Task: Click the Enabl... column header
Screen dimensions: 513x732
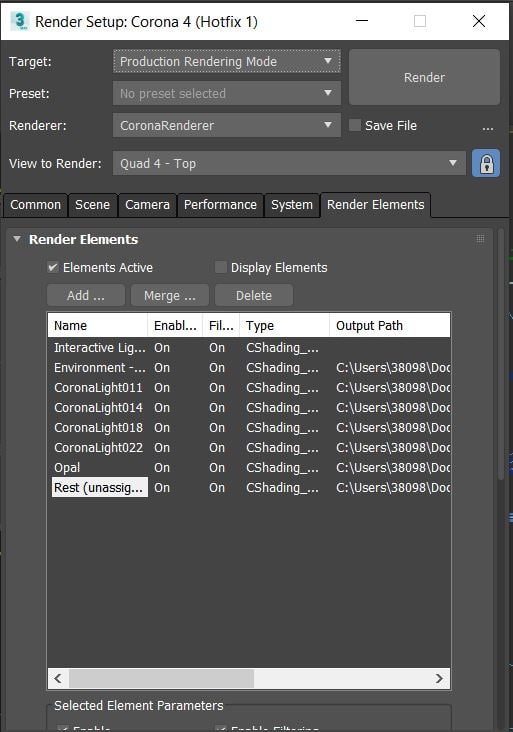Action: (x=175, y=325)
